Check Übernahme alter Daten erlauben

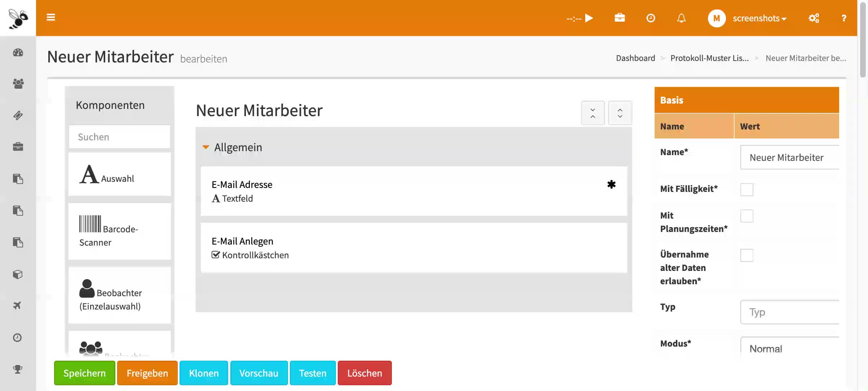747,255
